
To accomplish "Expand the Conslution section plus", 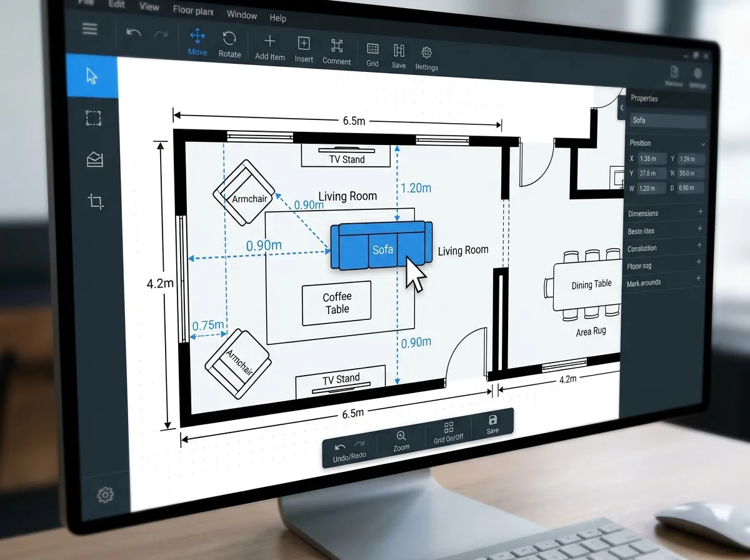I will 699,246.
